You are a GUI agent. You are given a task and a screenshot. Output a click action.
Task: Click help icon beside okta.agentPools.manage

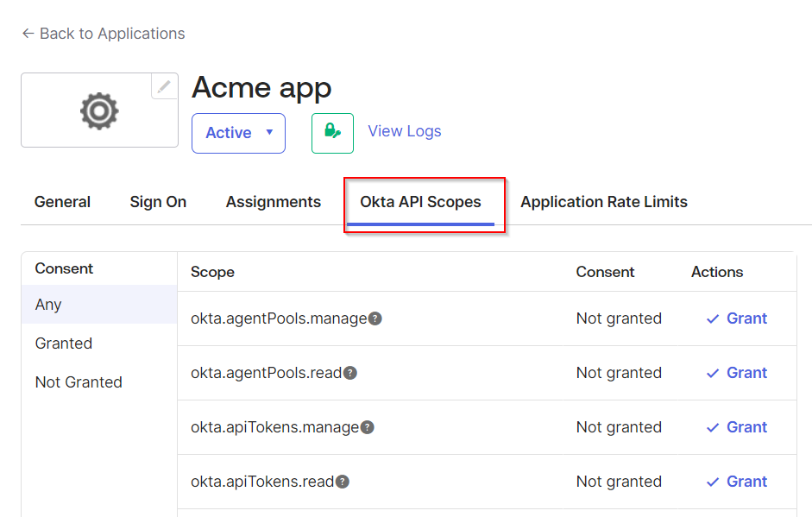coord(375,318)
